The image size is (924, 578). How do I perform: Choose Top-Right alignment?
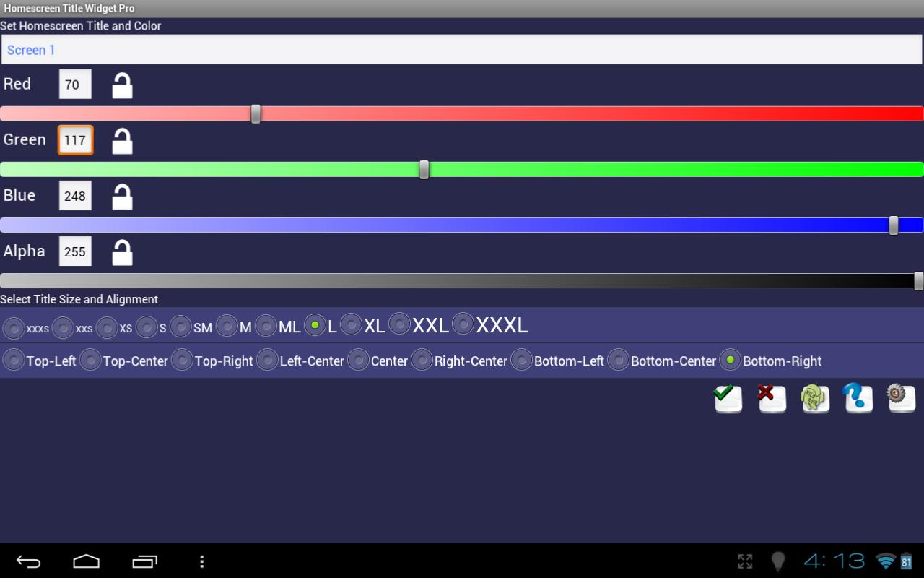(212, 360)
